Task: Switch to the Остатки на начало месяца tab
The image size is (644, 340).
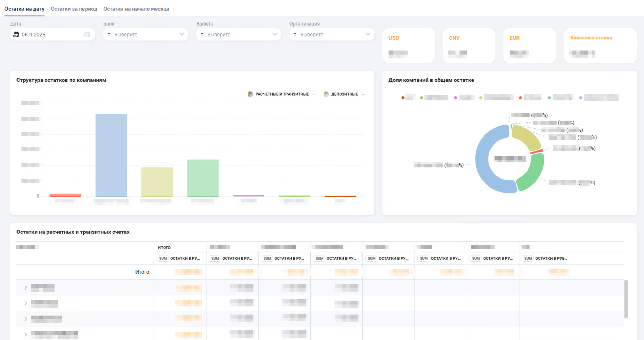Action: click(136, 9)
